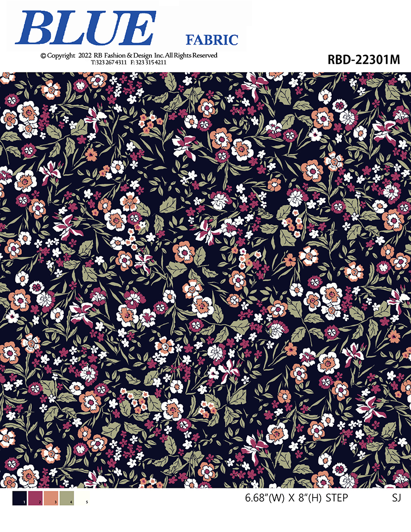Click the magenta color swatch numbered 2

[35, 498]
